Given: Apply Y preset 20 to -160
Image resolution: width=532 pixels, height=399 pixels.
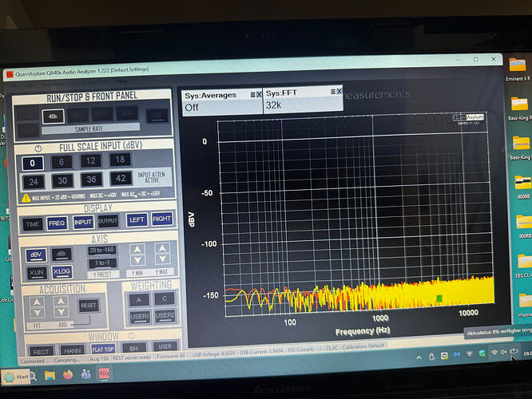Looking at the screenshot, I should (x=101, y=251).
